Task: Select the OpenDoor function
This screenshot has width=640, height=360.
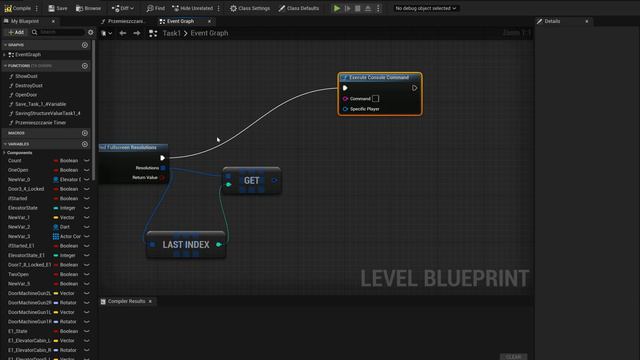Action: tap(26, 95)
